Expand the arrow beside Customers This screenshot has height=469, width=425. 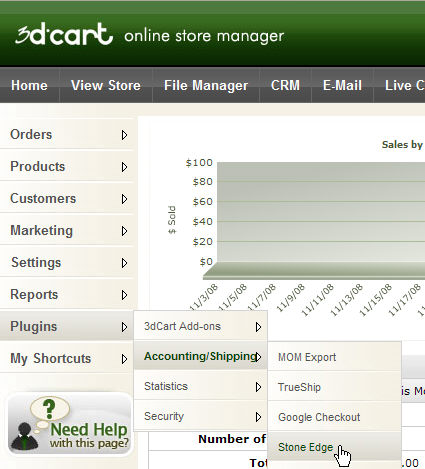(x=124, y=199)
